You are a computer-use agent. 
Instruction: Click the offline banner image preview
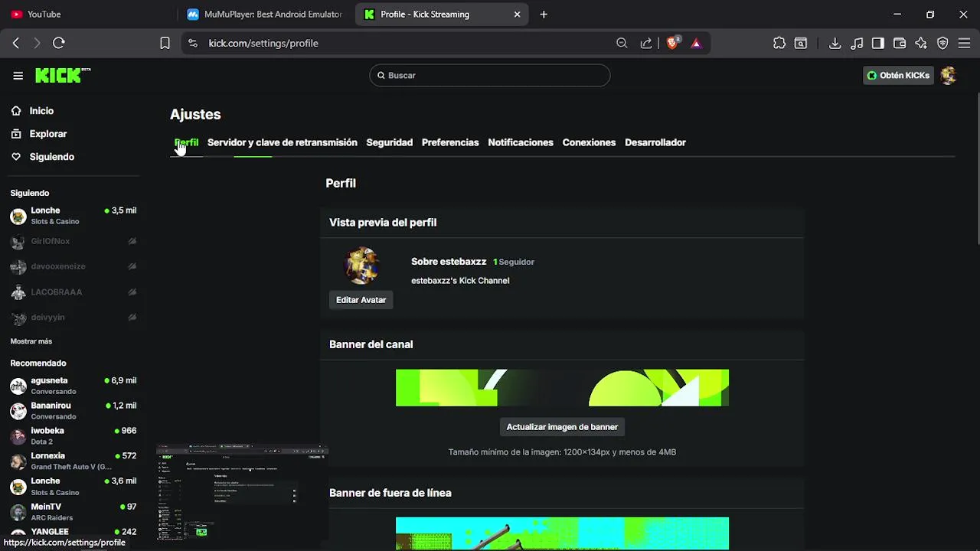[x=562, y=533]
